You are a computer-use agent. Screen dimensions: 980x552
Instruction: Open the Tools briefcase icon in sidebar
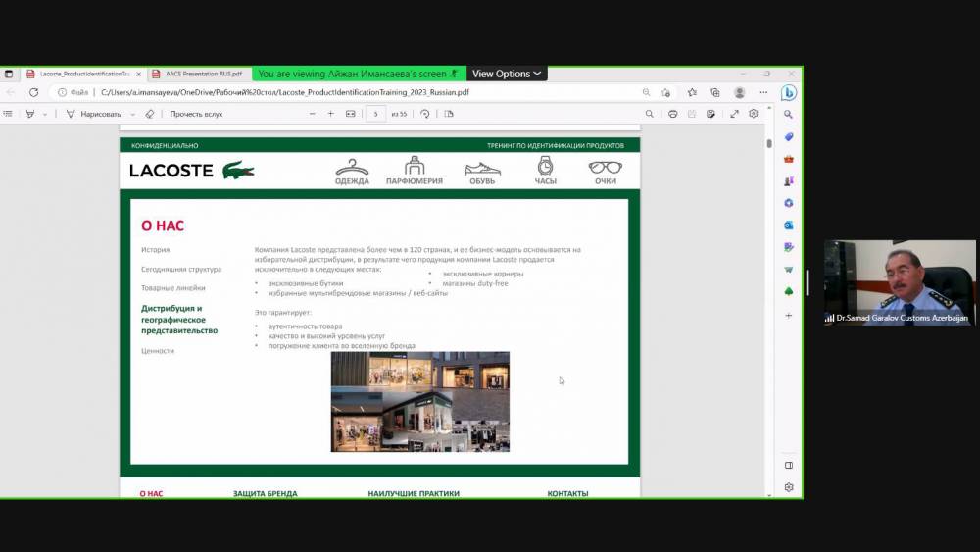[x=789, y=159]
